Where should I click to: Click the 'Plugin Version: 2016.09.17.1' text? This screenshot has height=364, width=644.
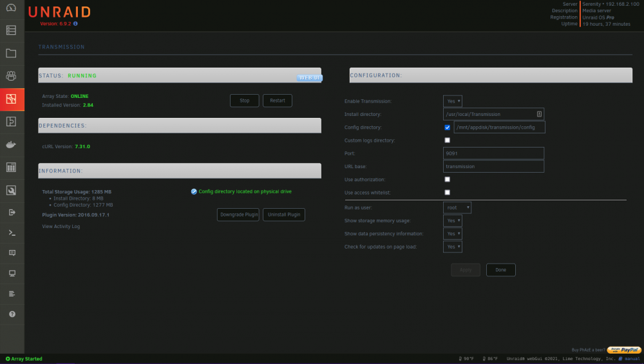tap(75, 215)
